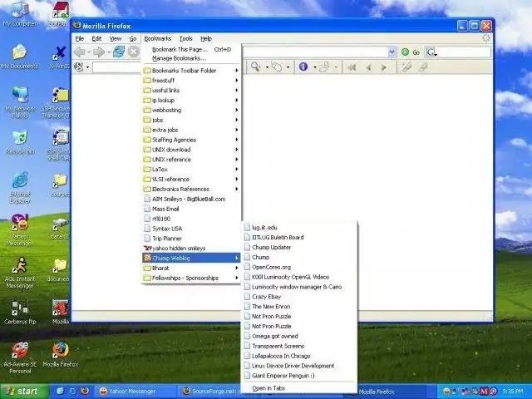
Task: Open the freestuff bookmarks folder
Action: (192, 81)
